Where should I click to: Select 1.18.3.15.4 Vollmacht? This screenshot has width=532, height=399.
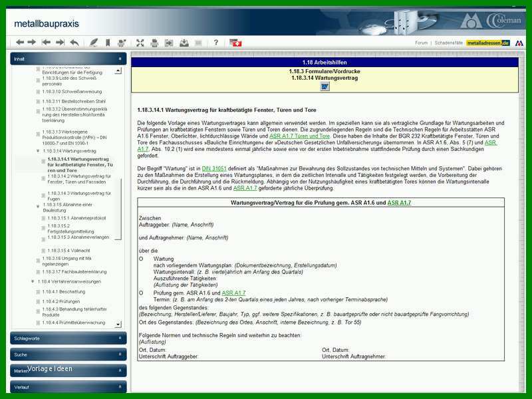coord(69,251)
